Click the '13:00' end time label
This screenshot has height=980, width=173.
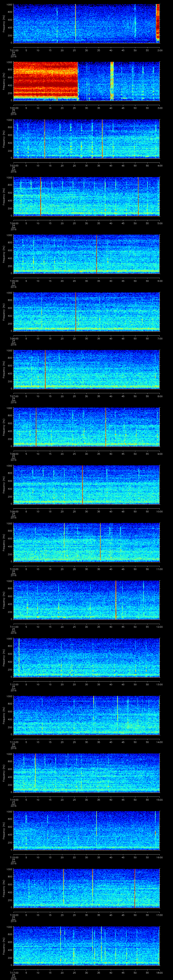click(159, 684)
